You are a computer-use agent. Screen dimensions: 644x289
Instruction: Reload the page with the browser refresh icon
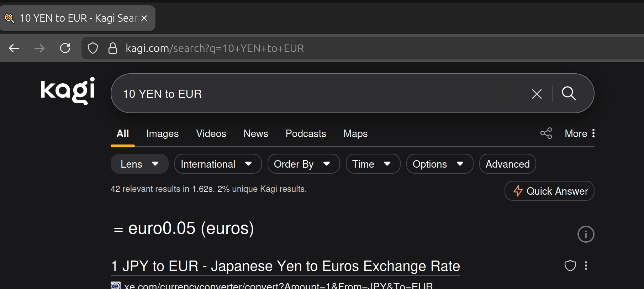point(65,48)
